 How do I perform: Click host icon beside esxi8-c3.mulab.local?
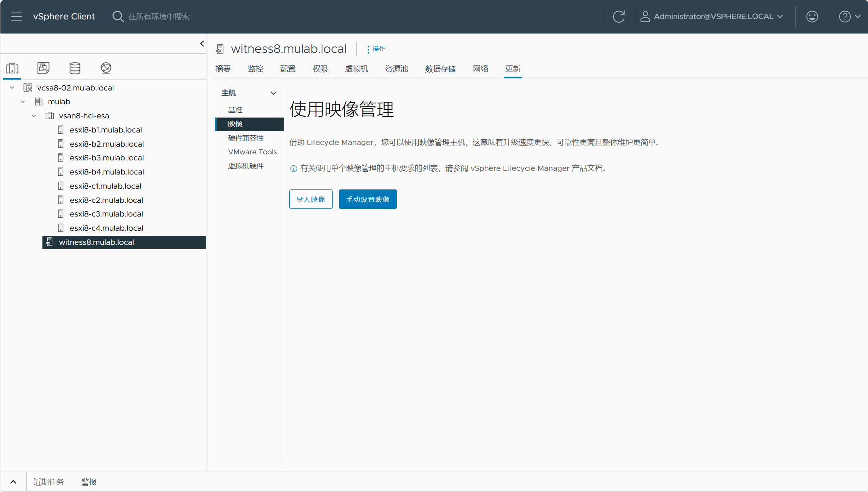pos(61,214)
